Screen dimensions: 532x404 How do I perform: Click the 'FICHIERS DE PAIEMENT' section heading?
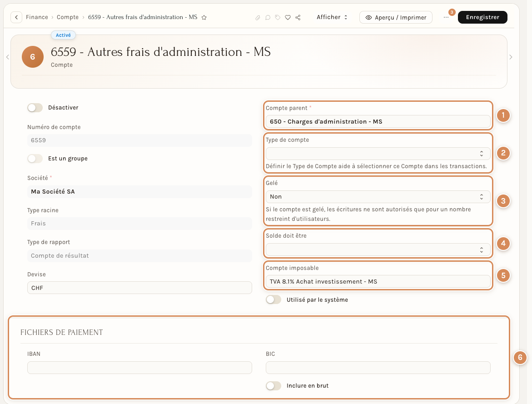(61, 332)
